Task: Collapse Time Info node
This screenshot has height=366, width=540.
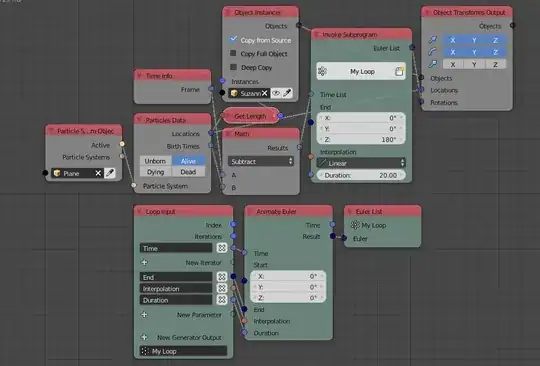Action: pyautogui.click(x=139, y=76)
